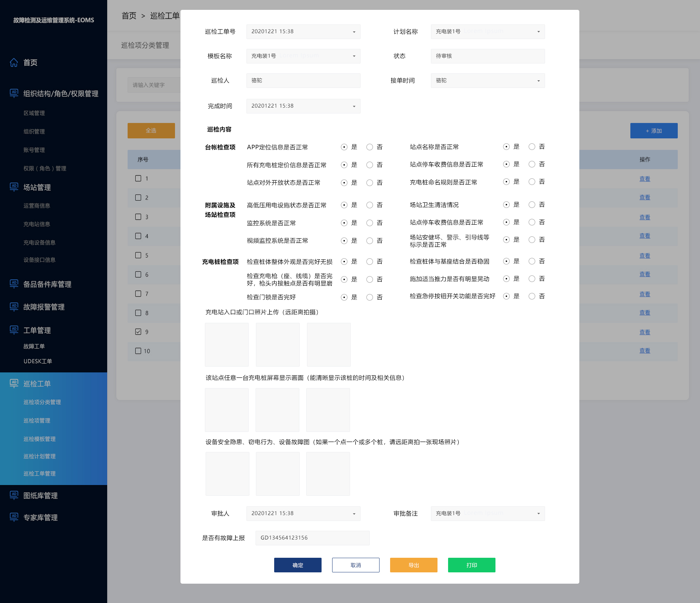Open the 审批人 dropdown
Viewport: 700px width, 603px height.
point(303,514)
